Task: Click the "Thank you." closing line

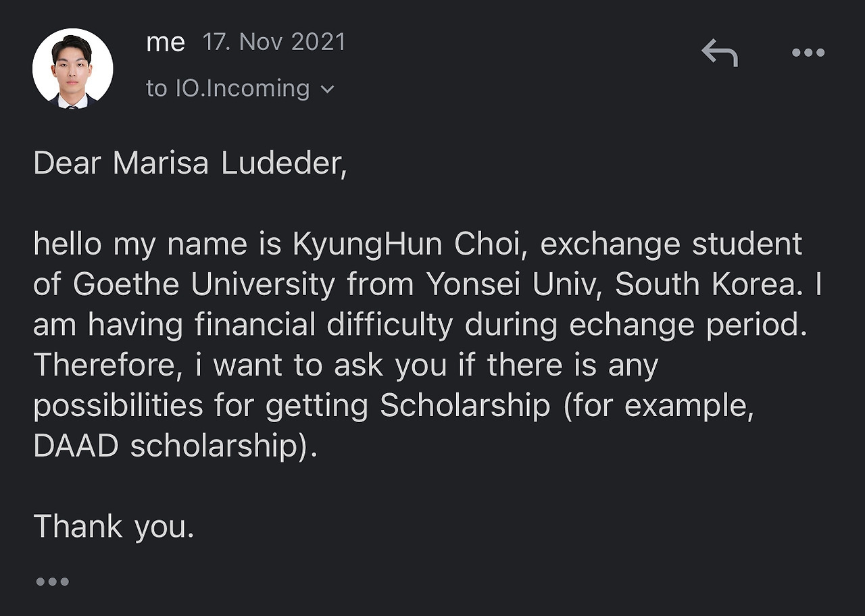Action: point(114,527)
